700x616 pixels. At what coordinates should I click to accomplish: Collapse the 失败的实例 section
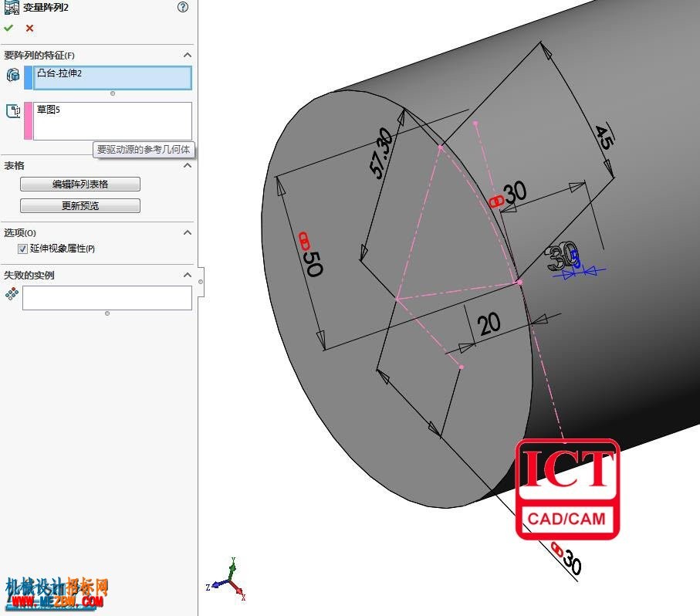(188, 275)
